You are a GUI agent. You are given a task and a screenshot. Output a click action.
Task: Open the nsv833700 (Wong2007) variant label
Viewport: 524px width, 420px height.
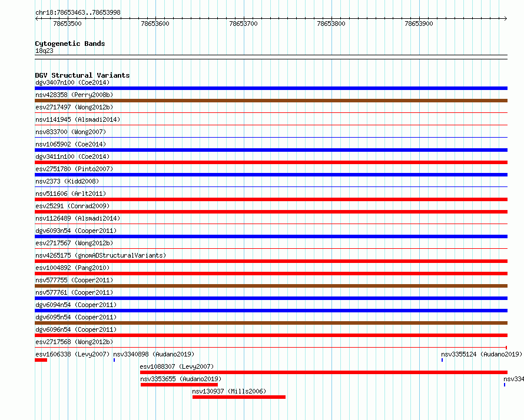pyautogui.click(x=71, y=132)
